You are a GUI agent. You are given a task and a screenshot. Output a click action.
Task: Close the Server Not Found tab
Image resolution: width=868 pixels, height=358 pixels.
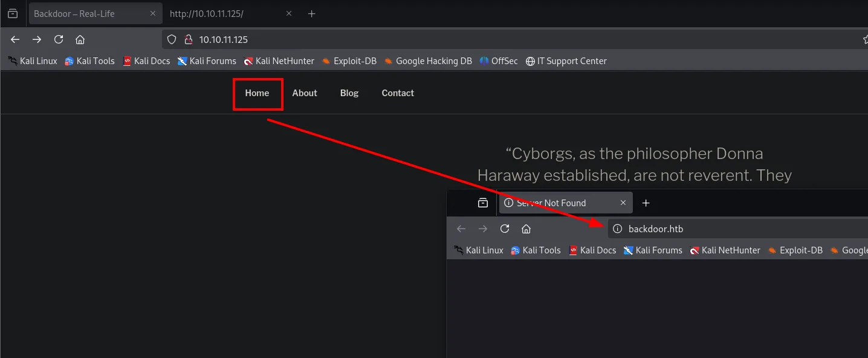tap(623, 203)
